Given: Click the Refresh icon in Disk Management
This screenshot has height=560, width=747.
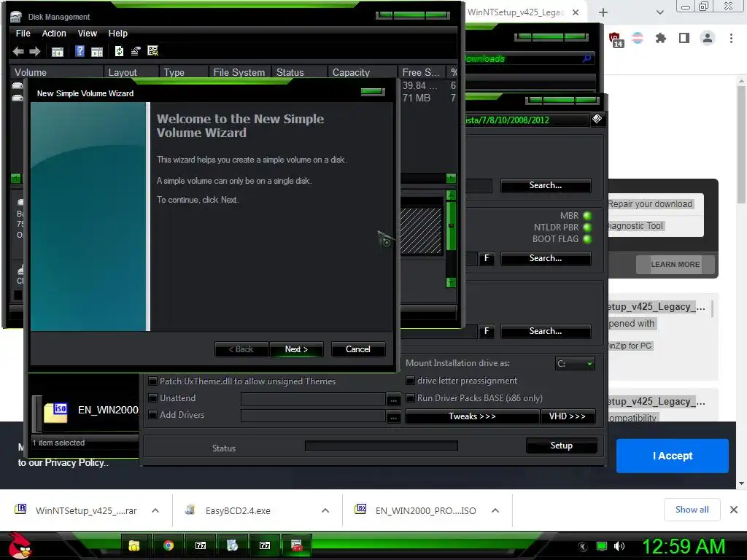Looking at the screenshot, I should [x=119, y=51].
